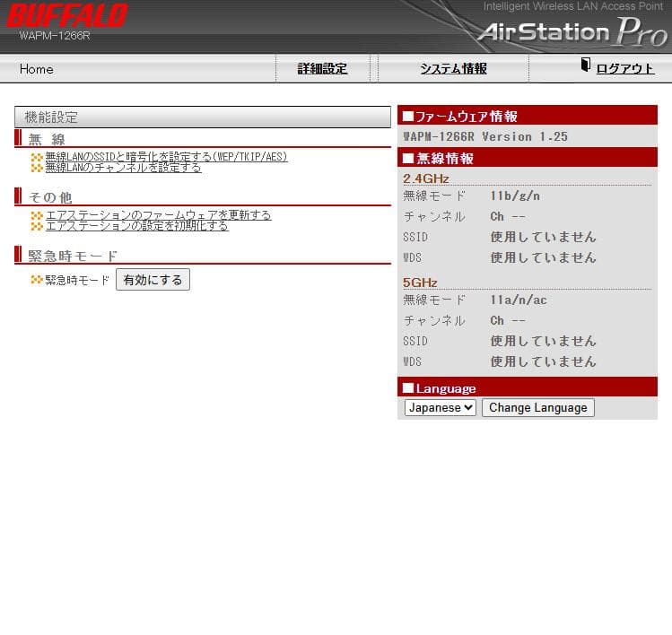Click the 有効にする emergency mode button
This screenshot has height=635, width=672.
[x=153, y=280]
